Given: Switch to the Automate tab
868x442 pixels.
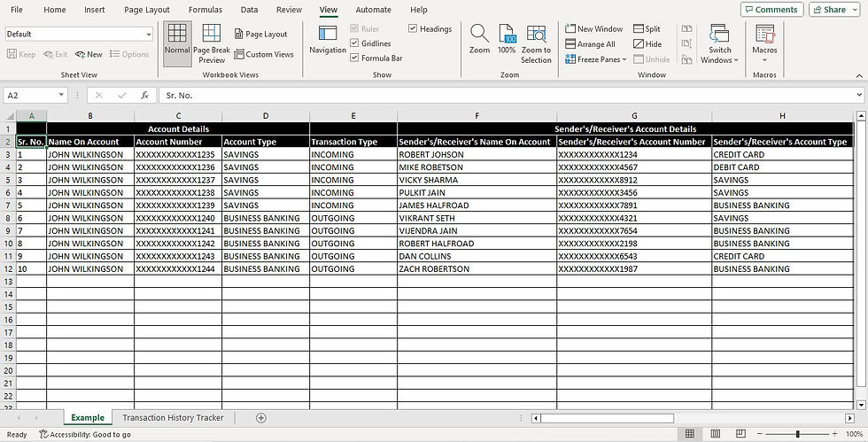Looking at the screenshot, I should point(374,10).
